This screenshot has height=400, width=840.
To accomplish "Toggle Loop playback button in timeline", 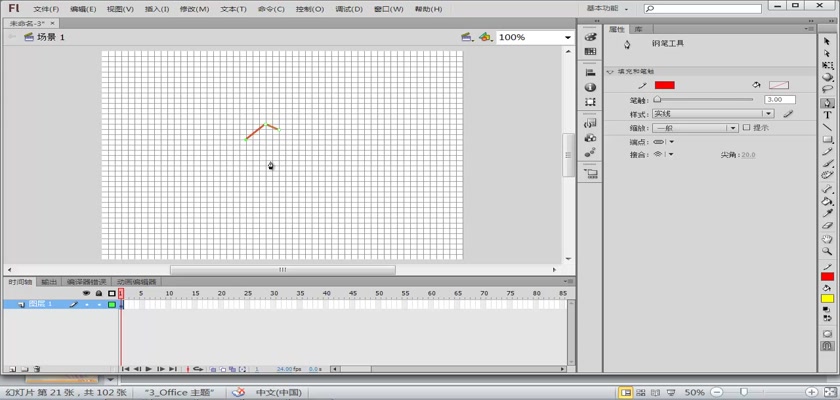I will click(198, 369).
